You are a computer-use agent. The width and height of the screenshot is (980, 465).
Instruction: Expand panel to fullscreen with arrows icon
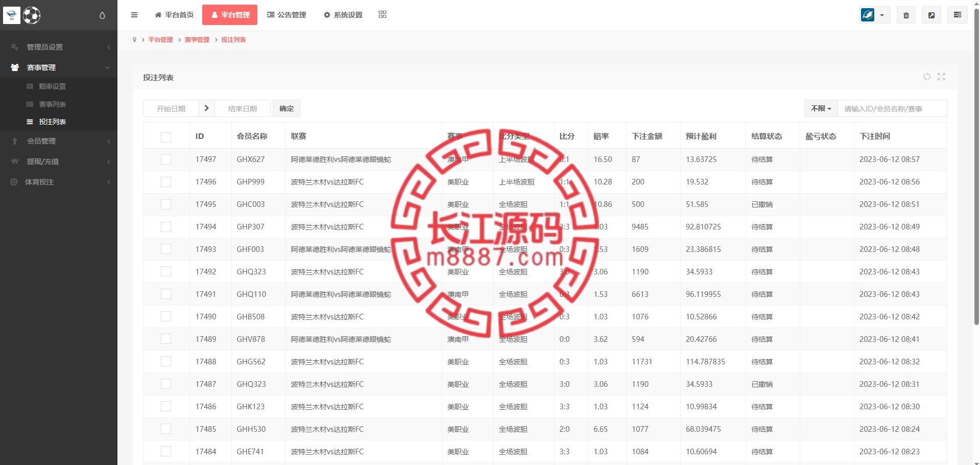point(941,77)
